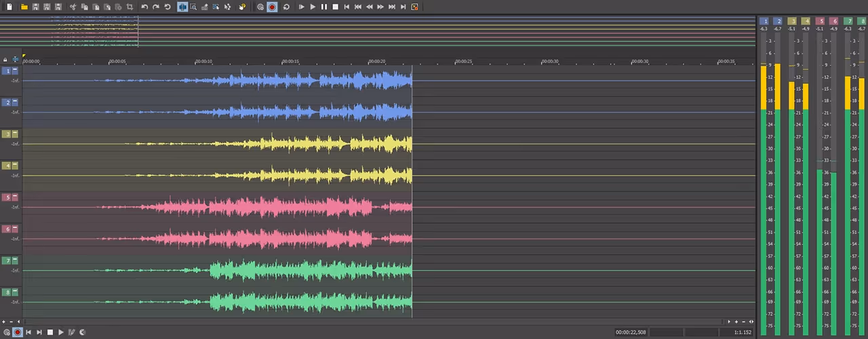Screen dimensions: 868x339
Task: Collapse channel 1 with its minus button
Action: coord(15,71)
